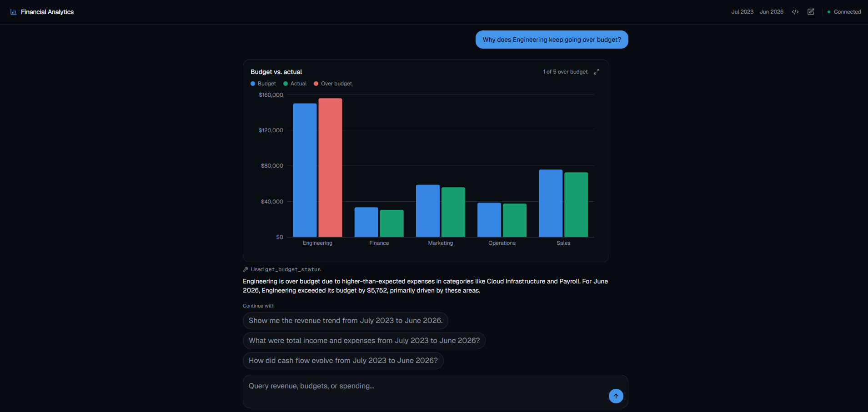Click the Engineering axis label
This screenshot has height=412, width=868.
point(317,243)
